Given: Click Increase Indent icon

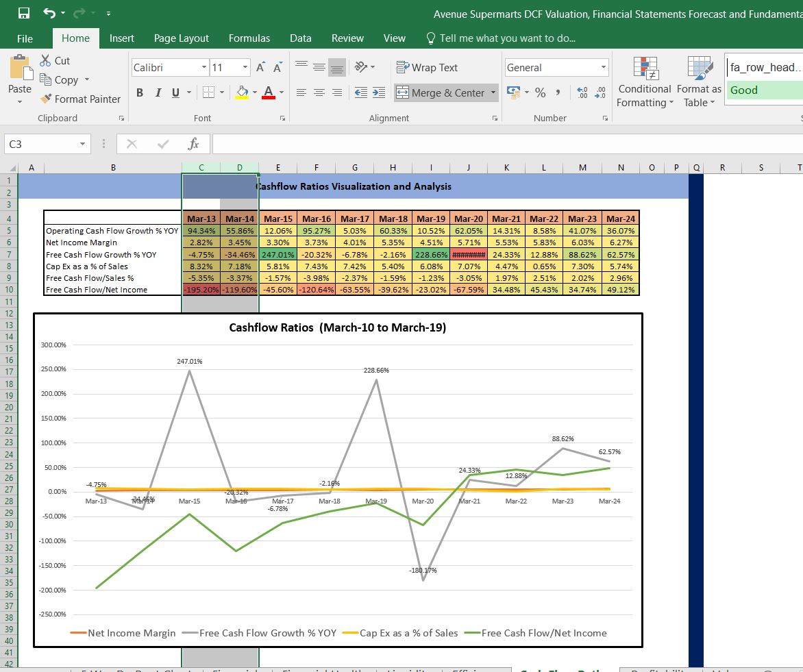Looking at the screenshot, I should coord(379,92).
